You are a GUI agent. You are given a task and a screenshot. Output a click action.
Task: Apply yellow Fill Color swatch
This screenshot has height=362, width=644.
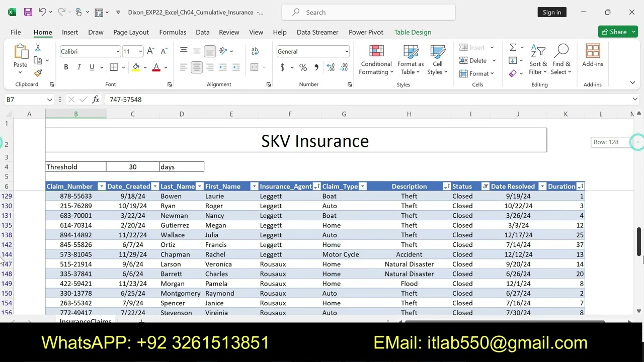click(136, 67)
